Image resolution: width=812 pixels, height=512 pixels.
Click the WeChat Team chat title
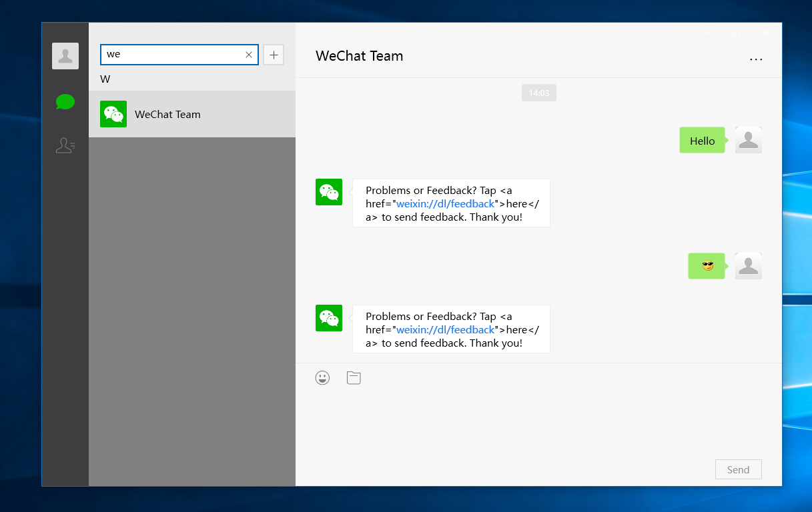pyautogui.click(x=360, y=56)
